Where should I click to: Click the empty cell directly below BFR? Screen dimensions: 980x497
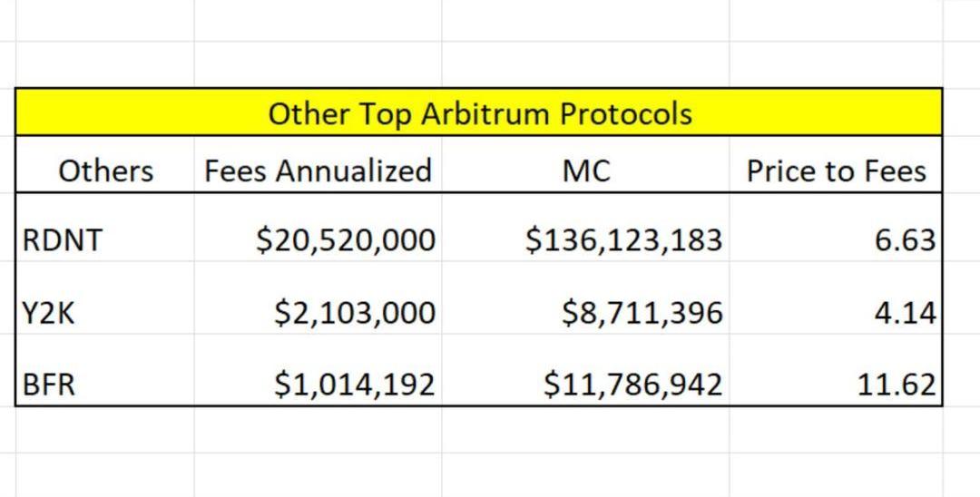click(x=105, y=430)
